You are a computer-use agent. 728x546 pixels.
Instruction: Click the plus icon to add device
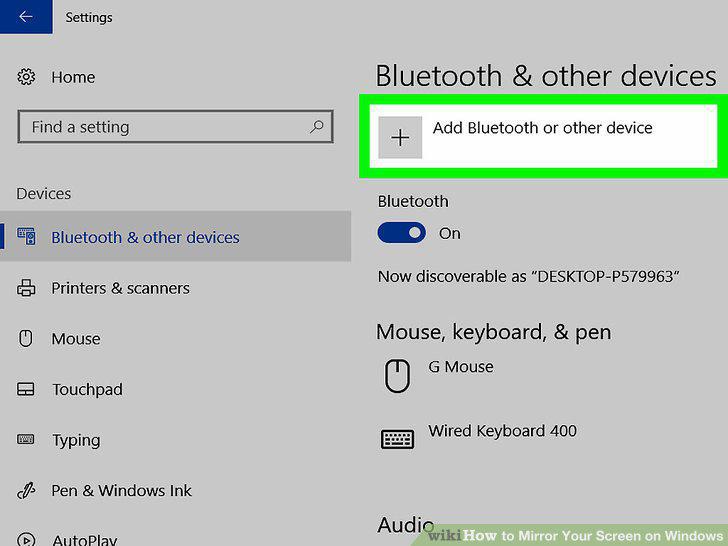(x=400, y=137)
